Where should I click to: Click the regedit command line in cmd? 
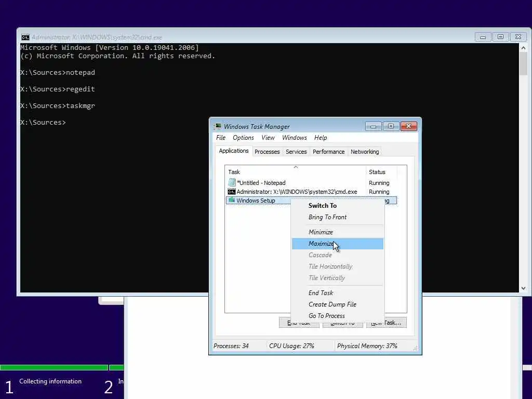click(58, 89)
